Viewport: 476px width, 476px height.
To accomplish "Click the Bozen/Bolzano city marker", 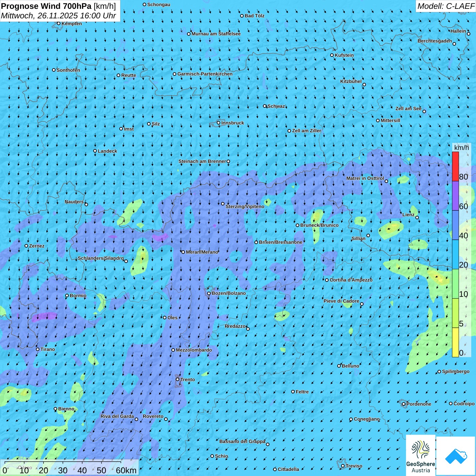I will (x=209, y=293).
